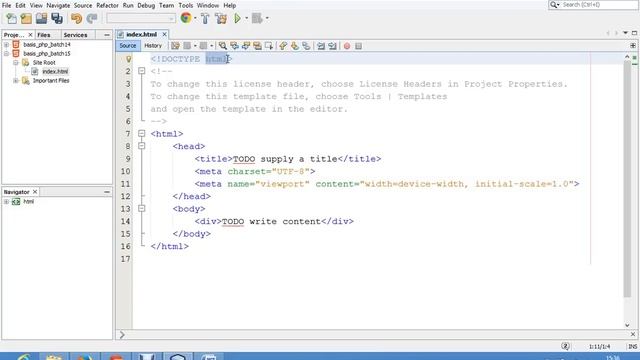Select the index.html editor tab
The image size is (640, 360).
coord(141,34)
